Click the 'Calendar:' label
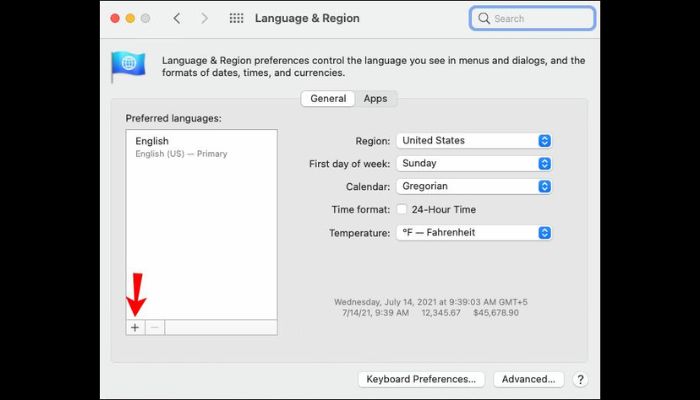Image resolution: width=700 pixels, height=400 pixels. [x=368, y=187]
